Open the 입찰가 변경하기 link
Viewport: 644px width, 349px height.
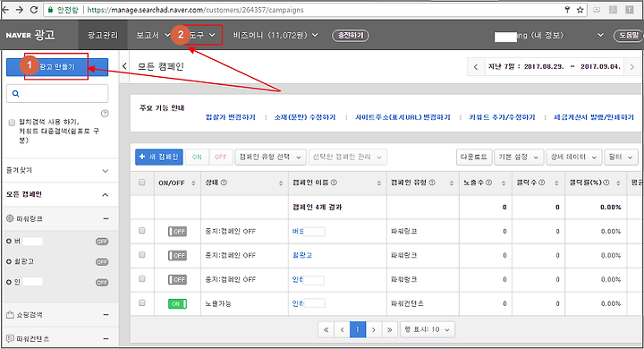point(231,117)
